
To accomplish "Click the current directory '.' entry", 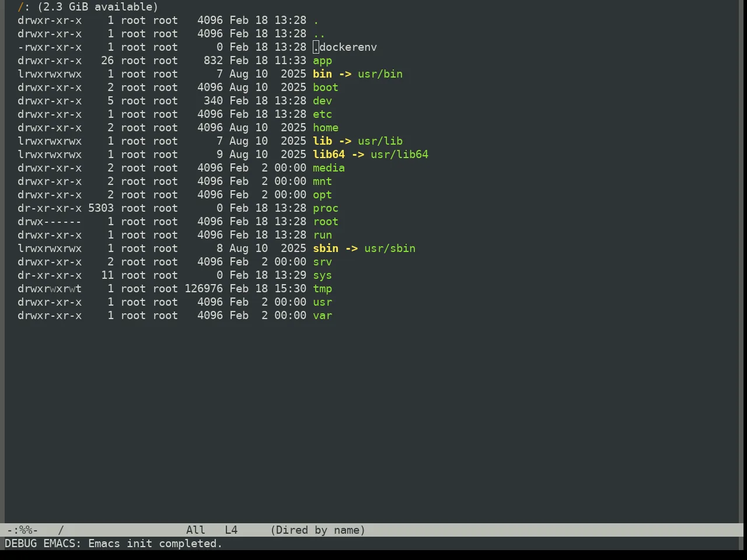I will [316, 20].
